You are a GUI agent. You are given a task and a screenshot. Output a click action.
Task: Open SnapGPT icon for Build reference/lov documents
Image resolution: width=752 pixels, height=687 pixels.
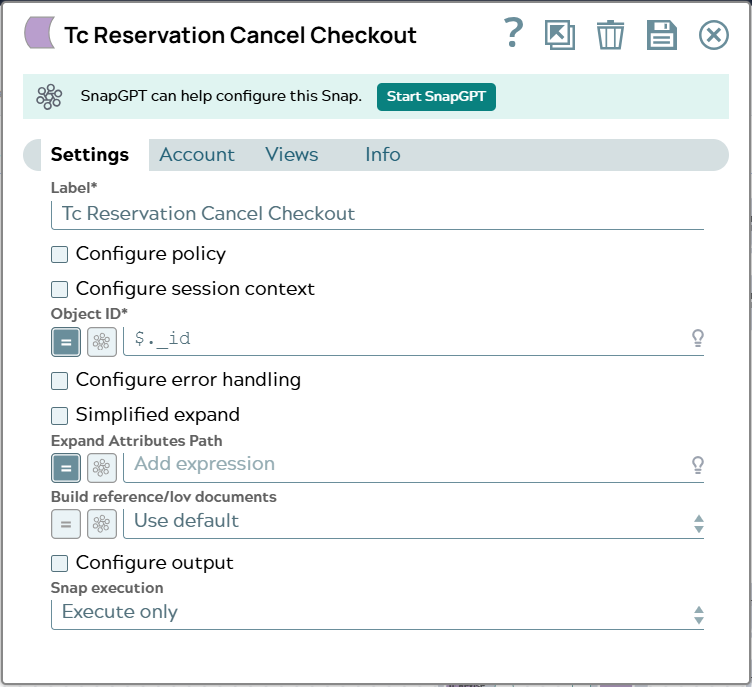(x=102, y=524)
